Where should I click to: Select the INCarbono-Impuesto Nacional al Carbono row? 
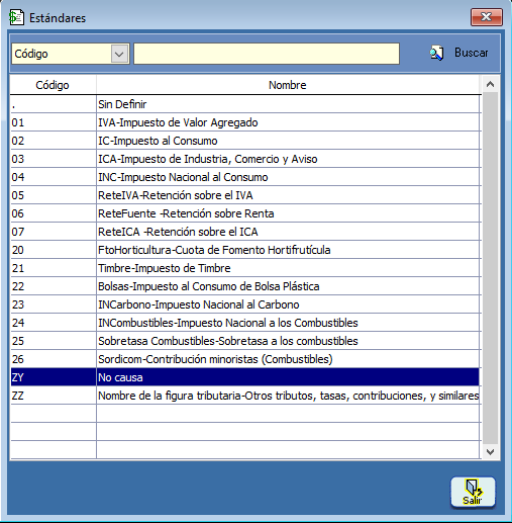245,305
